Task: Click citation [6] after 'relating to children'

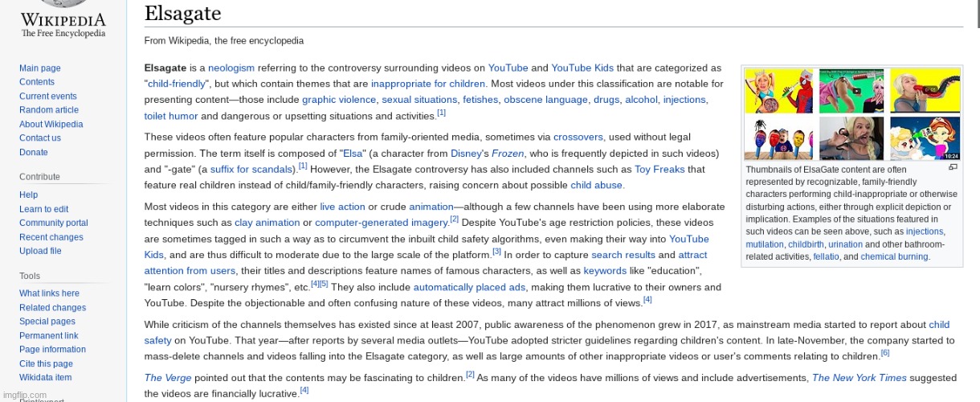Action: tap(884, 353)
